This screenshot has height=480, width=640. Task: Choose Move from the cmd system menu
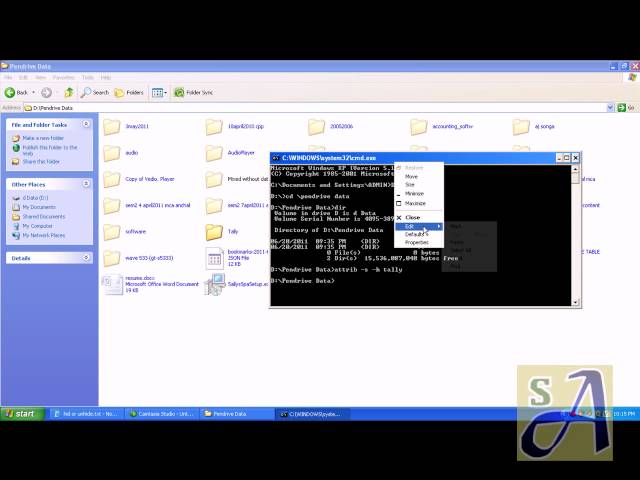(x=419, y=177)
